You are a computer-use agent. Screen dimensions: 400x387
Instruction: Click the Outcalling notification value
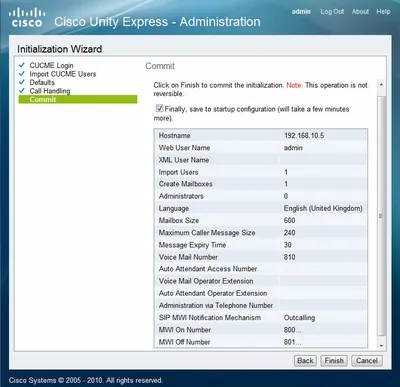point(299,318)
